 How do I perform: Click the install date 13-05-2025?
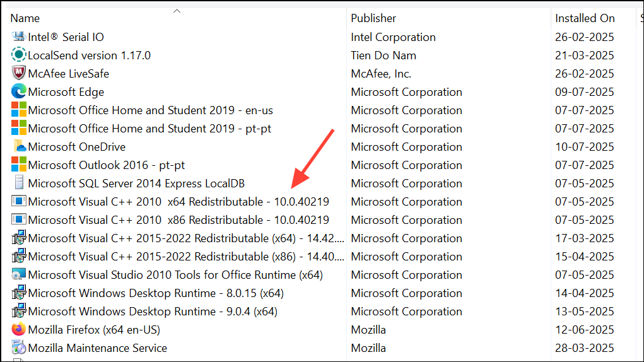pyautogui.click(x=585, y=312)
